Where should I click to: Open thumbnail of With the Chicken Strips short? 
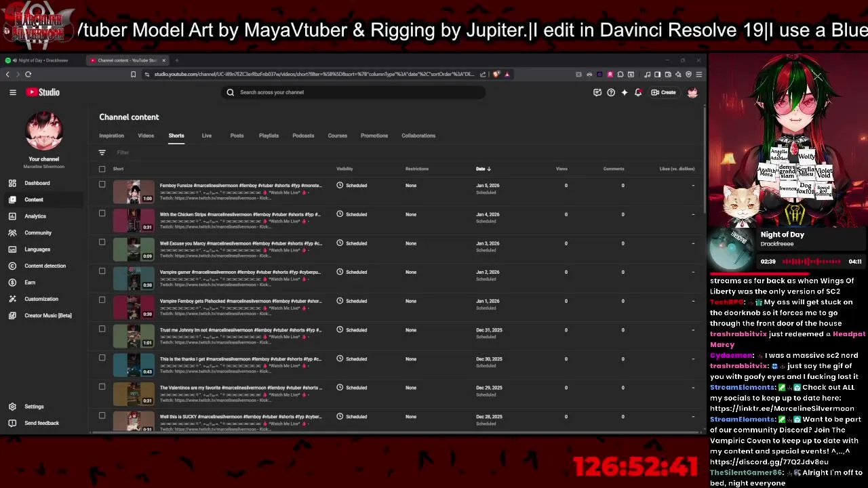134,220
